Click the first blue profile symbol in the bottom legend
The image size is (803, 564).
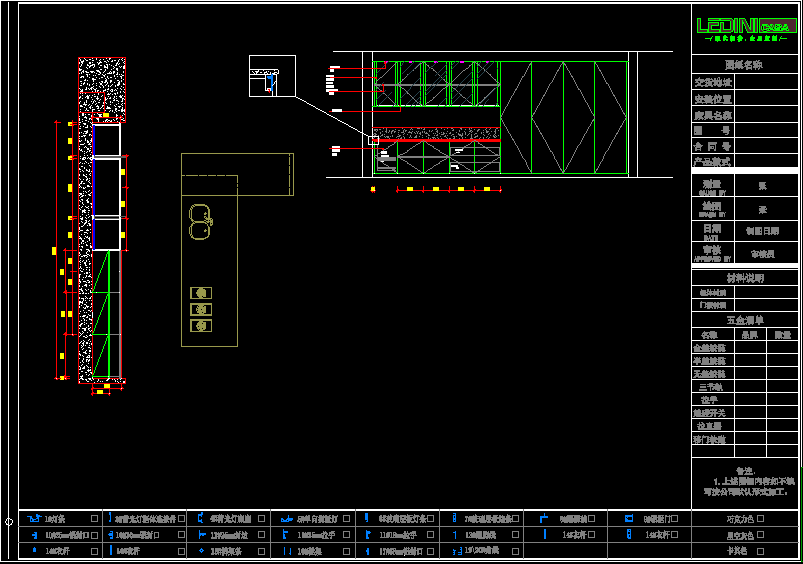click(x=35, y=519)
